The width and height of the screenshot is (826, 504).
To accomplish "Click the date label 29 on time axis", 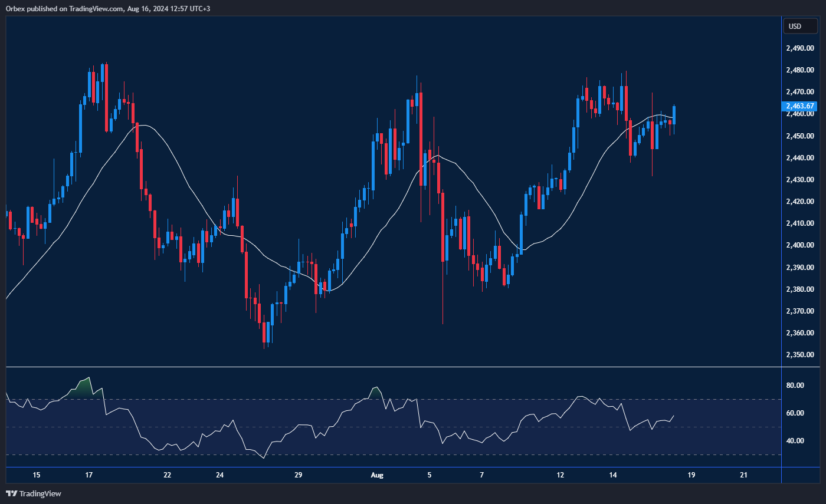I will click(298, 475).
